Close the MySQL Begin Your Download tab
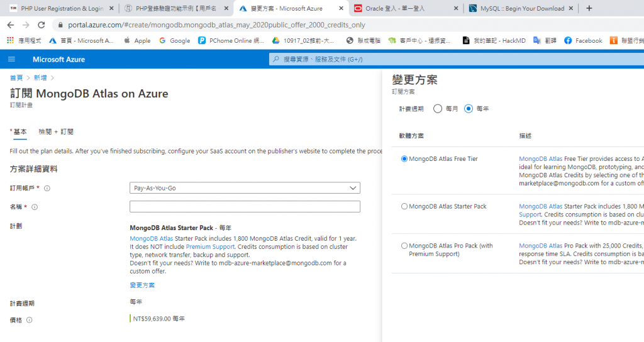 click(x=571, y=8)
